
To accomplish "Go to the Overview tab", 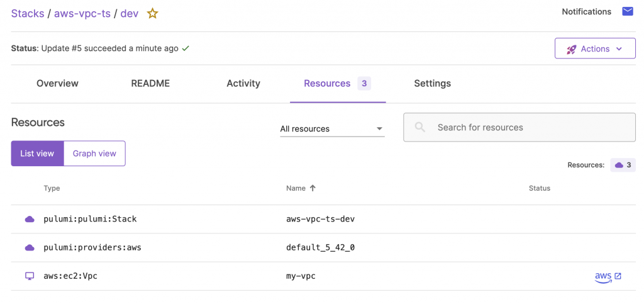I will tap(57, 83).
